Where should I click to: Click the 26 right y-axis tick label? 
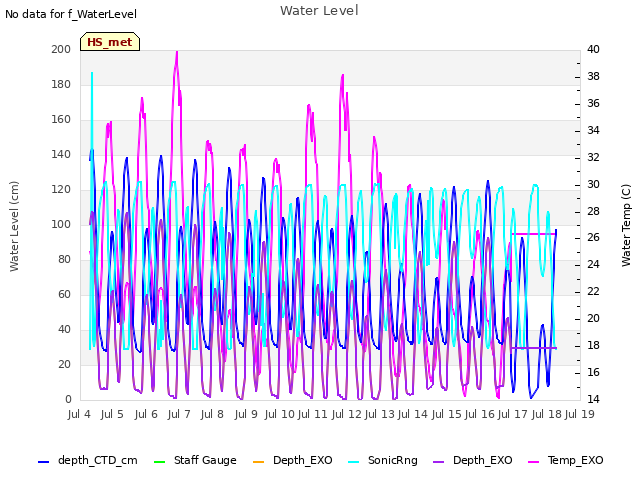(x=593, y=238)
